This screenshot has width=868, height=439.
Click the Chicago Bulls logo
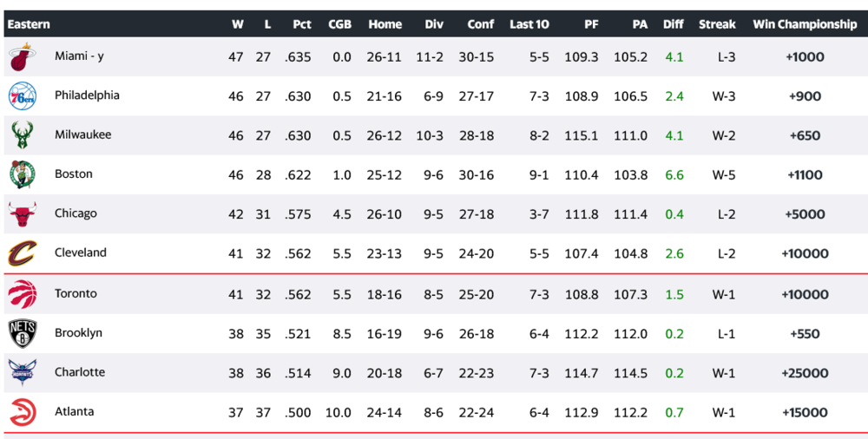click(22, 214)
